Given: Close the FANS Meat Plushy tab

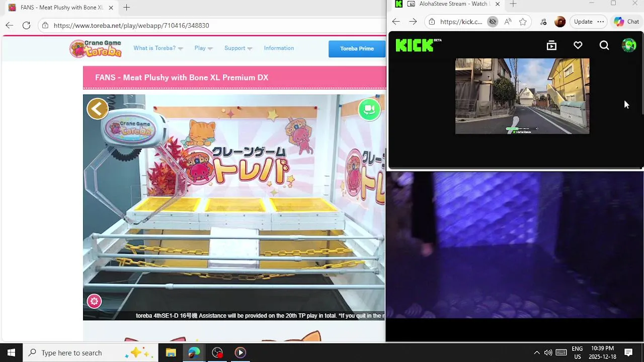Looking at the screenshot, I should click(x=111, y=8).
